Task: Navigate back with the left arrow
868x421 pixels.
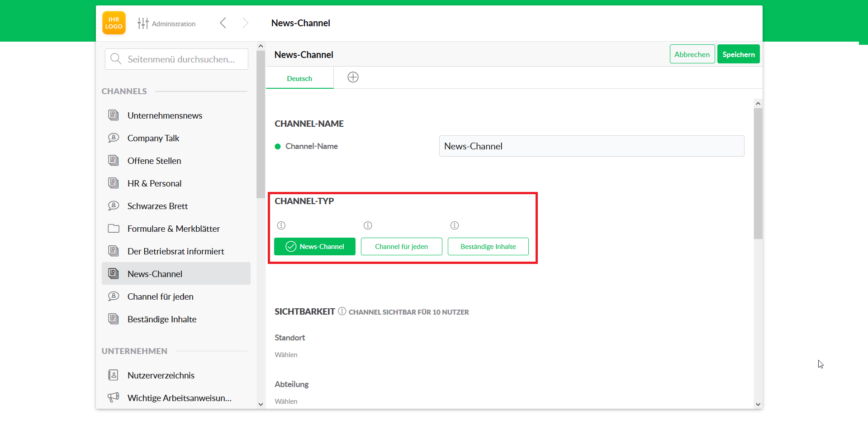Action: click(x=223, y=23)
